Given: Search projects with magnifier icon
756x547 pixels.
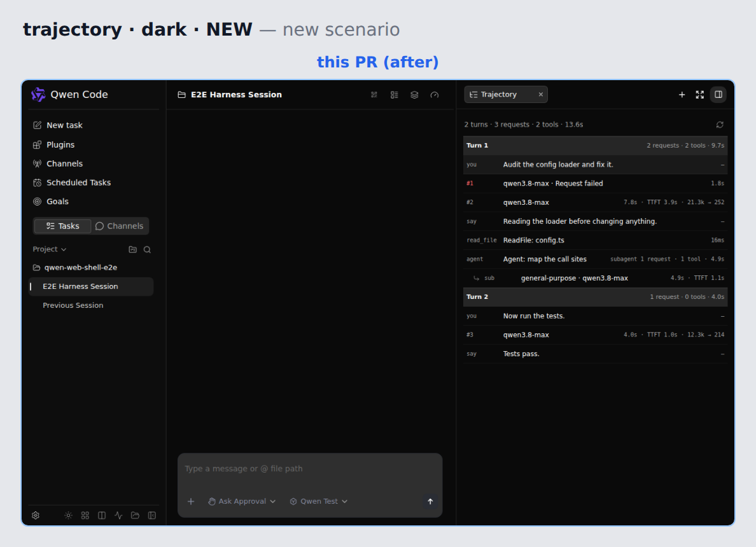Looking at the screenshot, I should click(147, 249).
